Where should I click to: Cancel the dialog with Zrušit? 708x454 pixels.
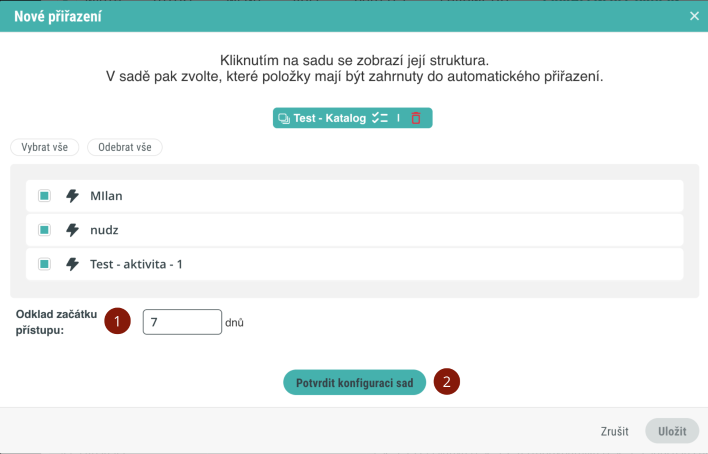pyautogui.click(x=615, y=431)
